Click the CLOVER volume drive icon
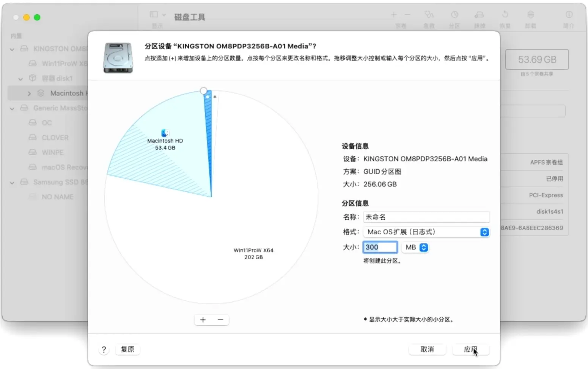Screen dimensions: 588x369 (x=33, y=137)
